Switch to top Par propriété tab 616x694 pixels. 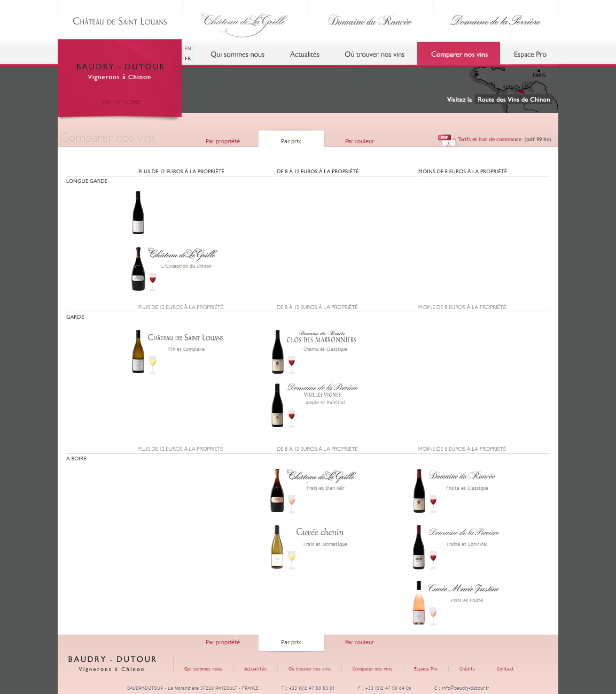click(223, 141)
